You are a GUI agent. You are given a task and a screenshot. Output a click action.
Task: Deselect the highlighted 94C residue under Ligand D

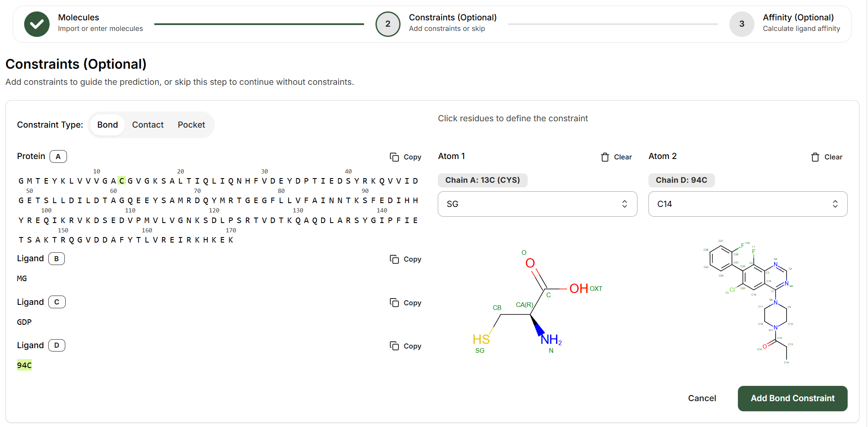[x=24, y=365]
